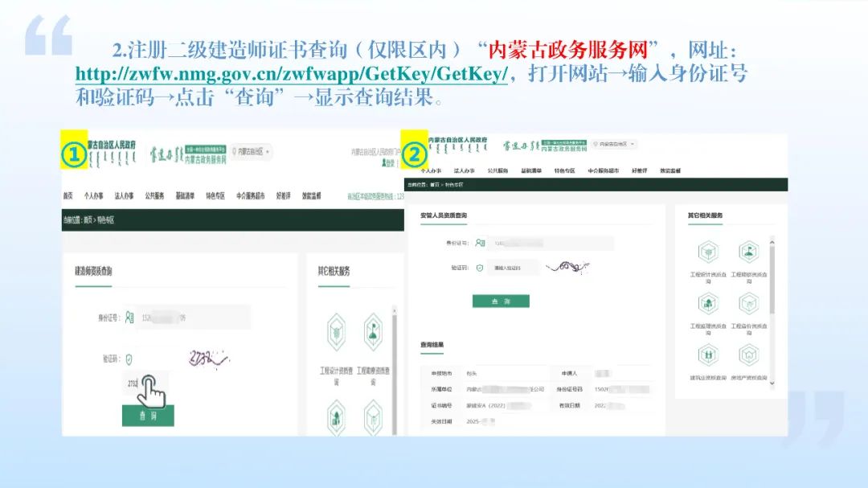Open 工程监理资质查询 icon in screenshot 2
Viewport: 868px width, 488px height.
pyautogui.click(x=708, y=304)
